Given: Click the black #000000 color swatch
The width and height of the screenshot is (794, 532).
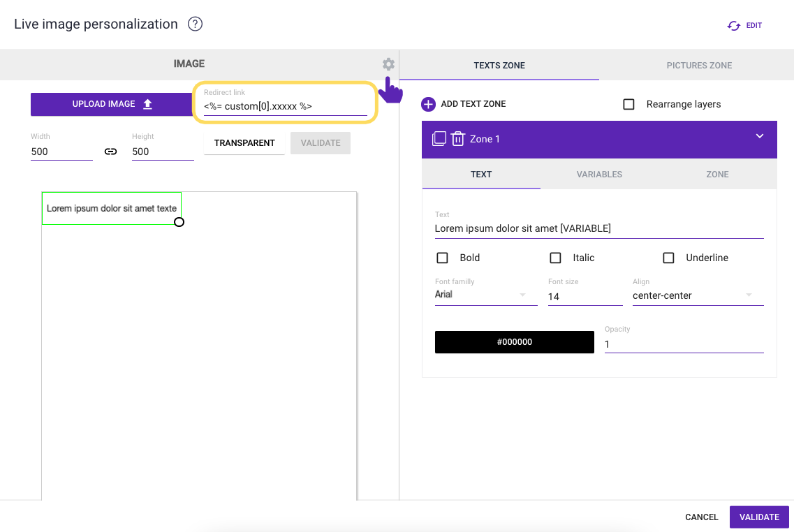Looking at the screenshot, I should [x=514, y=342].
